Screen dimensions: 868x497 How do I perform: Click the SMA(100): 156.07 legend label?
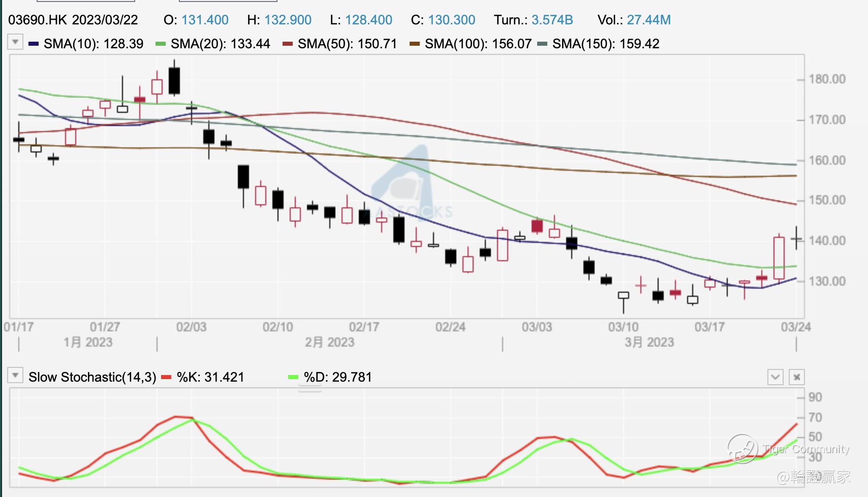tap(478, 44)
